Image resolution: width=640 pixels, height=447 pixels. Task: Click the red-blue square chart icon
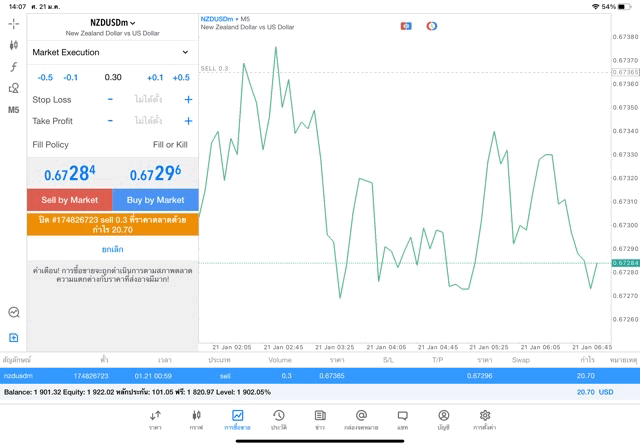406,26
